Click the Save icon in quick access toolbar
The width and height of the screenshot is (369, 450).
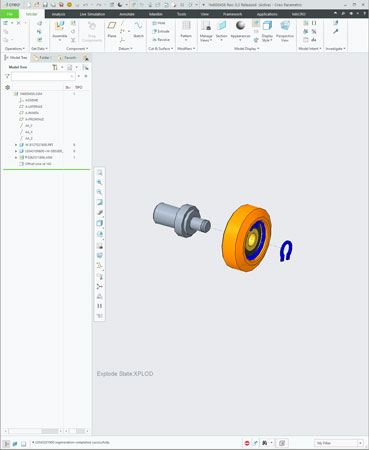(45, 5)
